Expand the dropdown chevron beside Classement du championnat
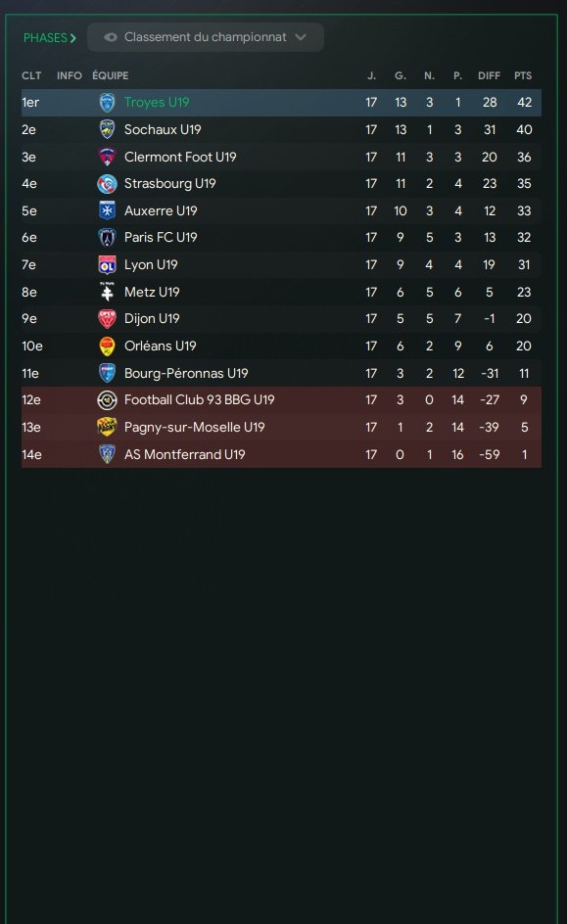The image size is (567, 924). tap(301, 37)
